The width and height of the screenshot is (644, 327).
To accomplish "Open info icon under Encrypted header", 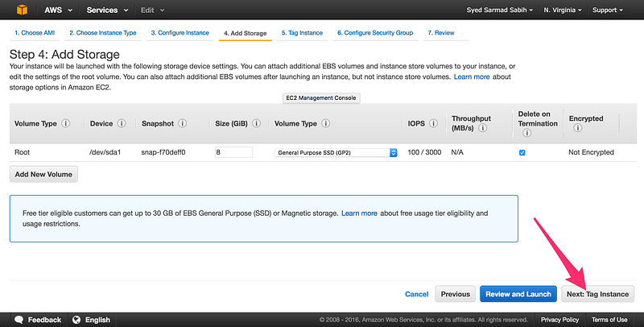I will pyautogui.click(x=577, y=128).
